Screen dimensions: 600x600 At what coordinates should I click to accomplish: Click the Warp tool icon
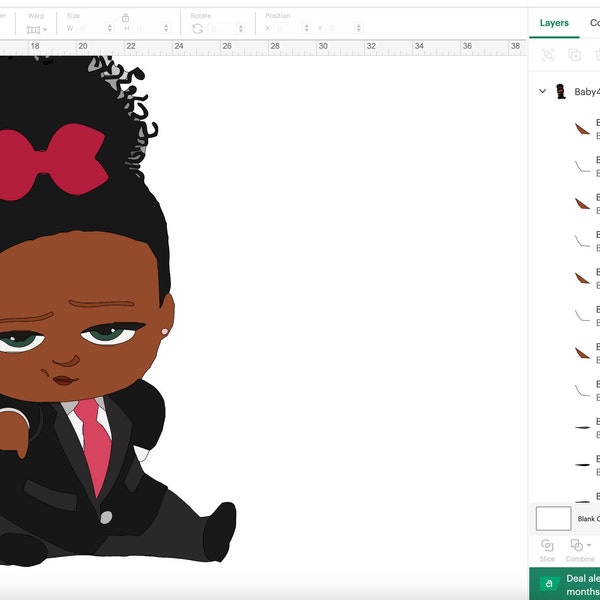(x=33, y=29)
